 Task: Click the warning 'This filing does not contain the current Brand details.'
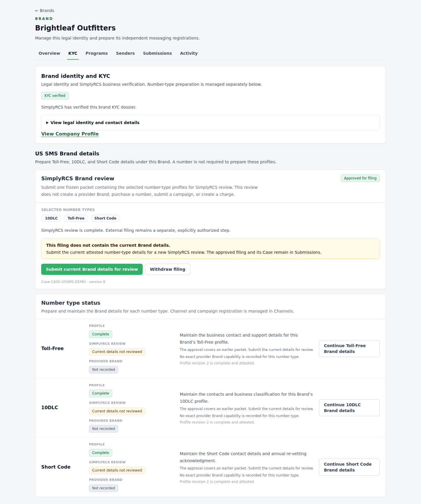tap(108, 245)
